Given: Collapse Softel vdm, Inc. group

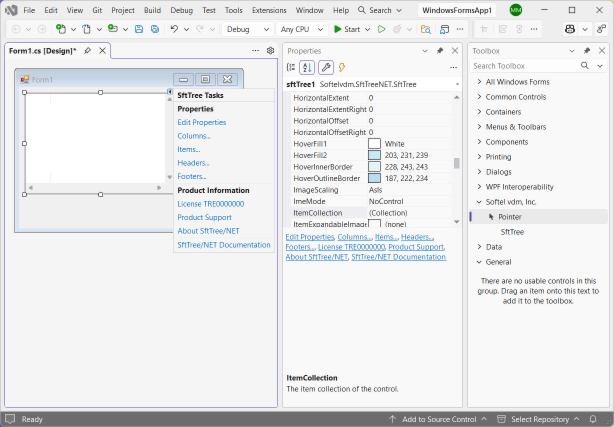Looking at the screenshot, I should [x=479, y=202].
